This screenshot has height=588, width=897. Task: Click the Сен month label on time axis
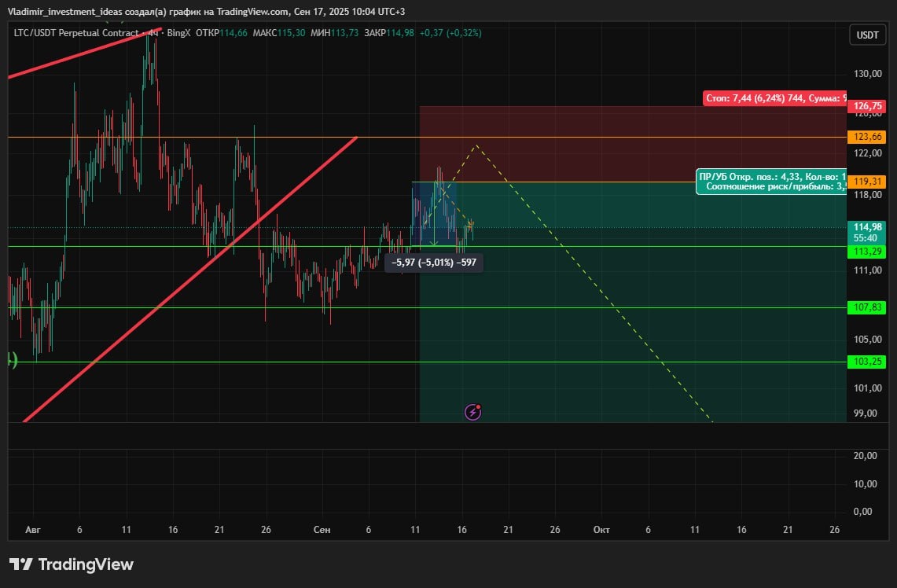coord(322,530)
